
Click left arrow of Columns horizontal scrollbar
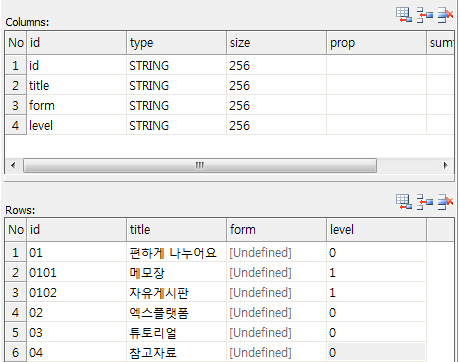point(13,165)
